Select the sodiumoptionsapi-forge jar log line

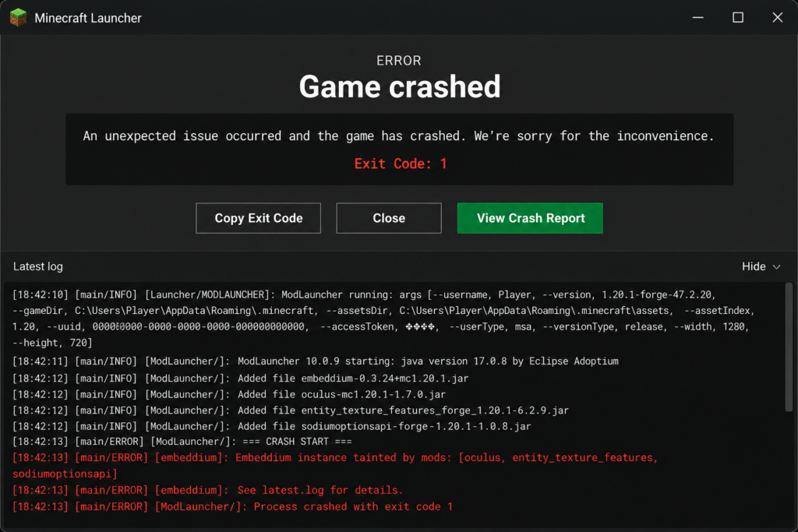point(272,426)
